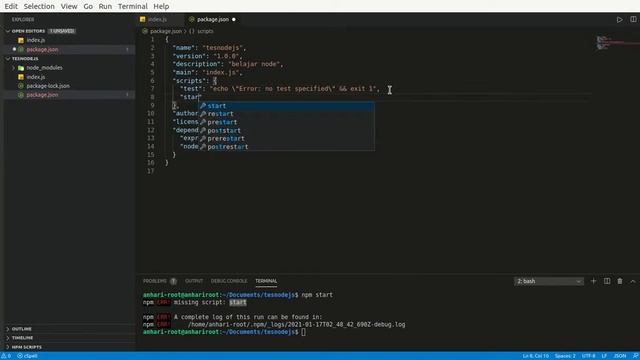
Task: Choose the 'prestart' autocomplete suggestion
Action: point(287,122)
